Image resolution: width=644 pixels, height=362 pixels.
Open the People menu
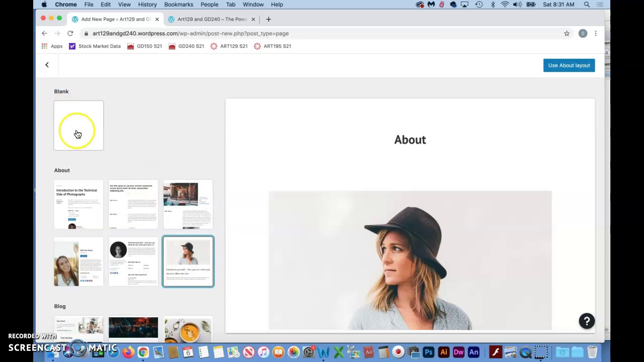pos(209,5)
